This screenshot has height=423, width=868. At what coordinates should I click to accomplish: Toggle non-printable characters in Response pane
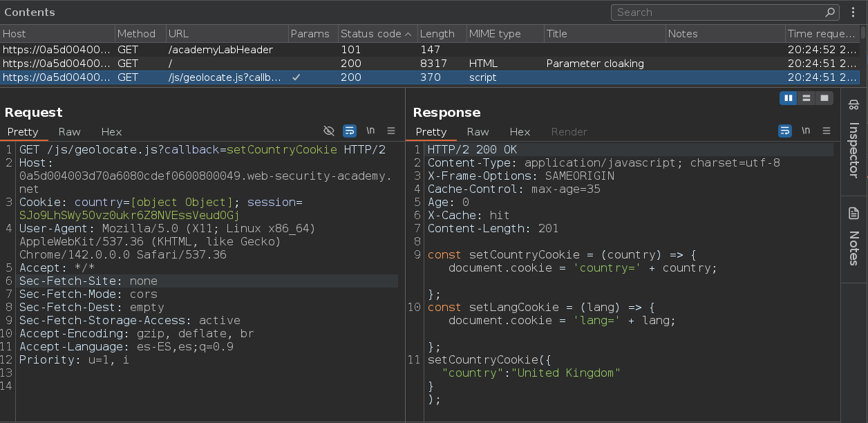point(806,131)
